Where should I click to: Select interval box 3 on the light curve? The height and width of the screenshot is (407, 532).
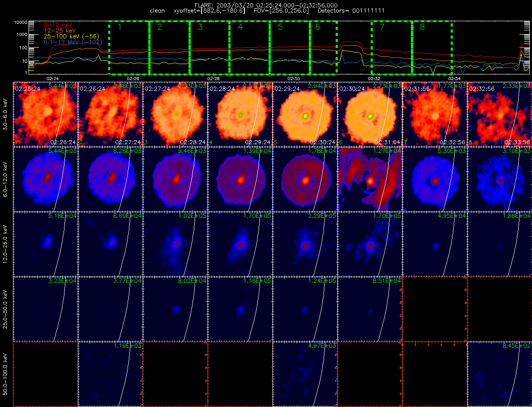[210, 47]
